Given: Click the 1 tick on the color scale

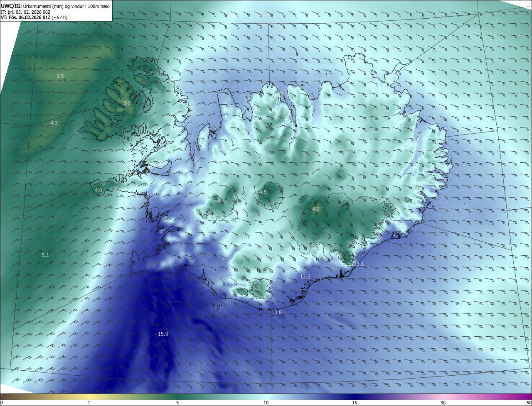Looking at the screenshot, I should coord(89,403).
